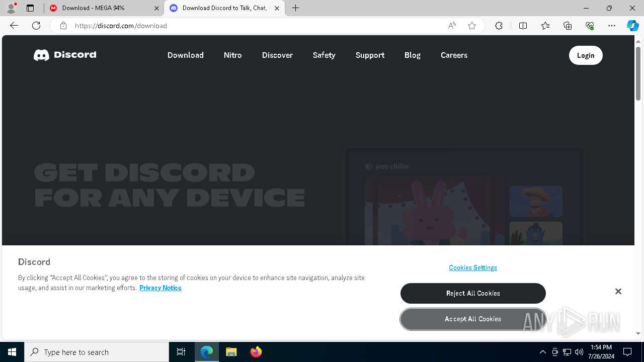The image size is (644, 362).
Task: Open Careers nav item
Action: click(x=454, y=55)
